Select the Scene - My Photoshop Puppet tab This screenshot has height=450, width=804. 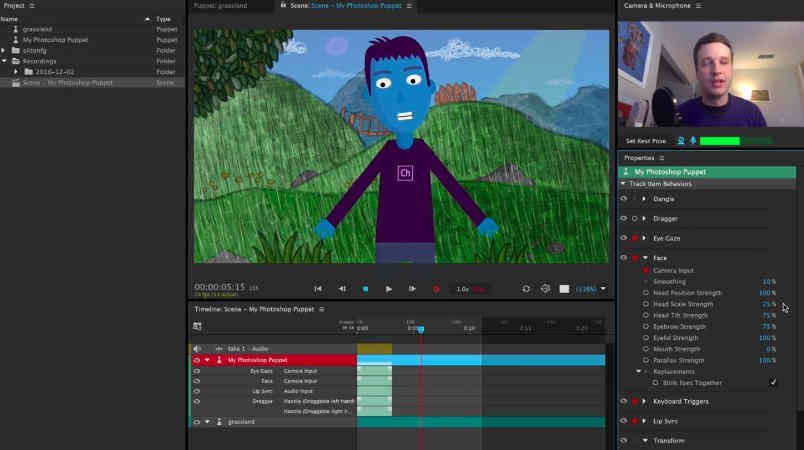[x=346, y=6]
